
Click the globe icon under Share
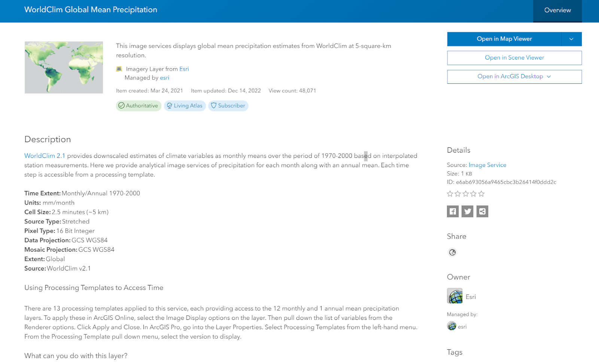(452, 253)
